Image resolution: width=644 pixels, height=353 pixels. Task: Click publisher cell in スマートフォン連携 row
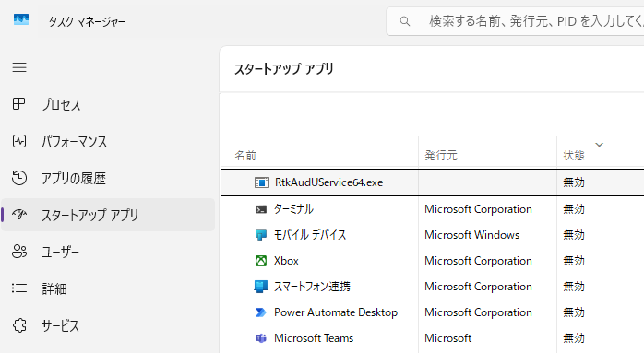click(x=478, y=287)
